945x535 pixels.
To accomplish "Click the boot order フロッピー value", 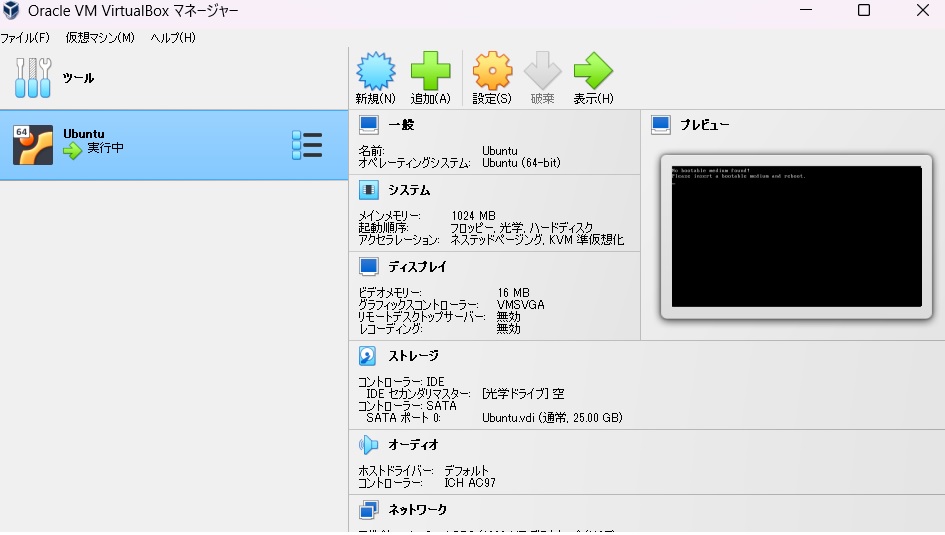I will 472,228.
